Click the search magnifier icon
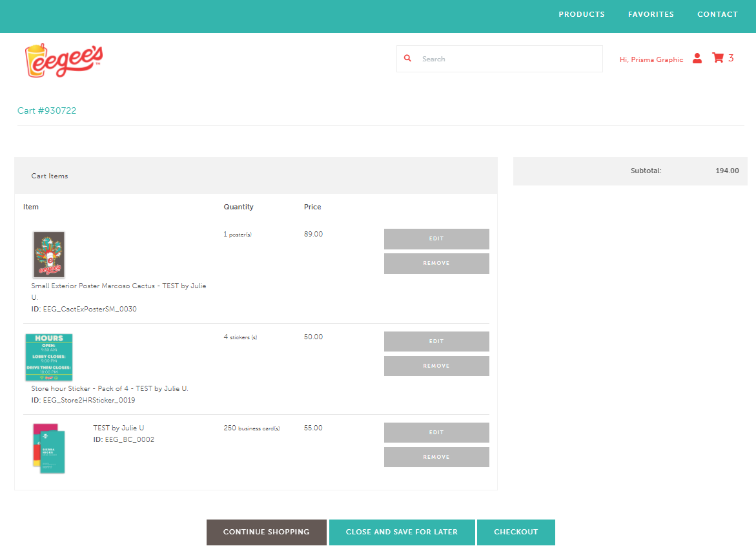This screenshot has width=756, height=557. 407,58
